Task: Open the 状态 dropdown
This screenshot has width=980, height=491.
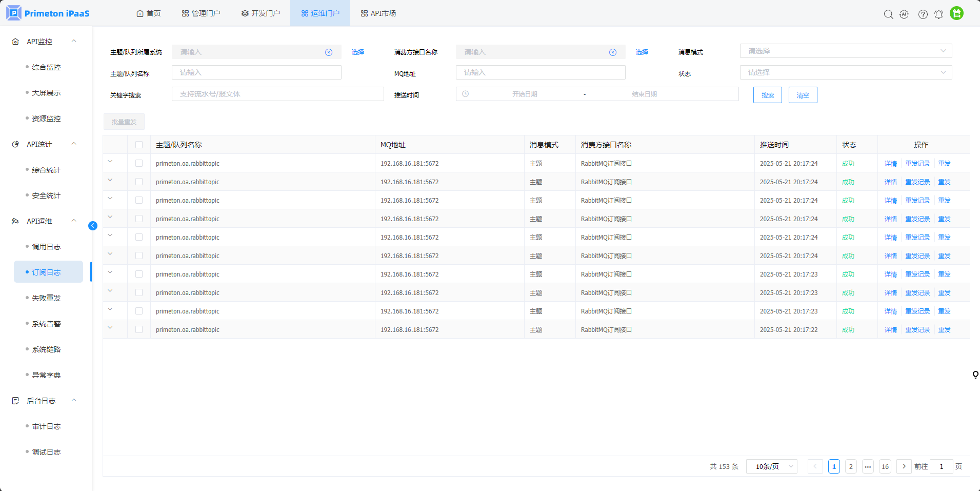Action: click(x=845, y=72)
